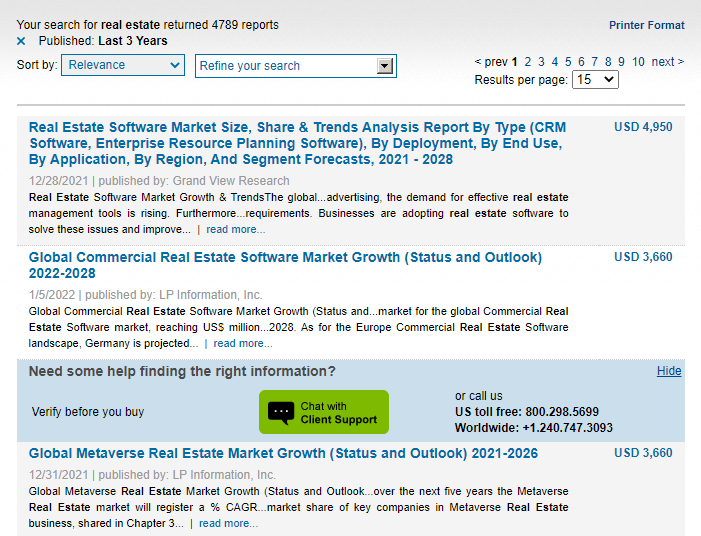Viewport: 701px width, 536px height.
Task: Click read more on Grand View Research report
Action: point(235,229)
